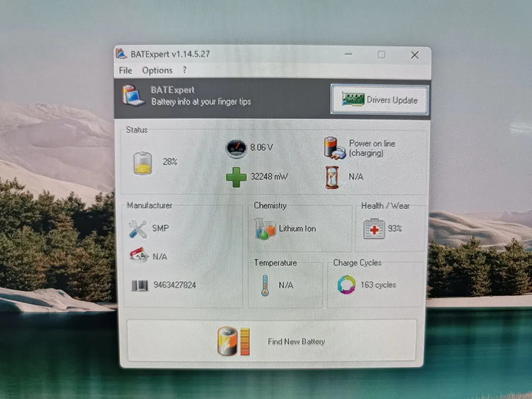Click the BATExpert v1.14.5.27 window title
The image size is (532, 399).
[x=170, y=54]
